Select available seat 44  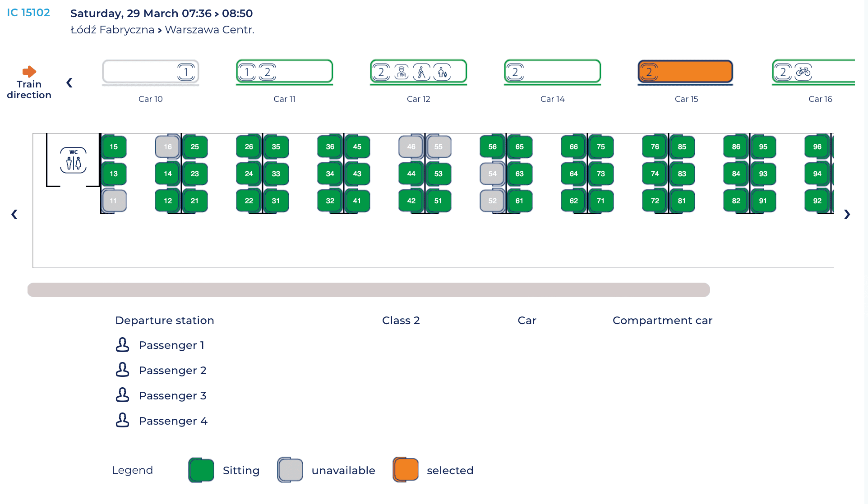(411, 174)
